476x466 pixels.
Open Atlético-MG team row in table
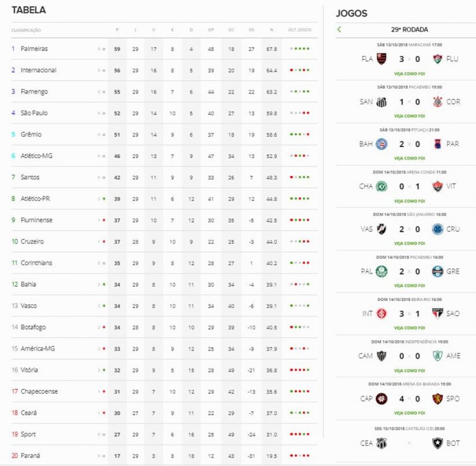[36, 156]
